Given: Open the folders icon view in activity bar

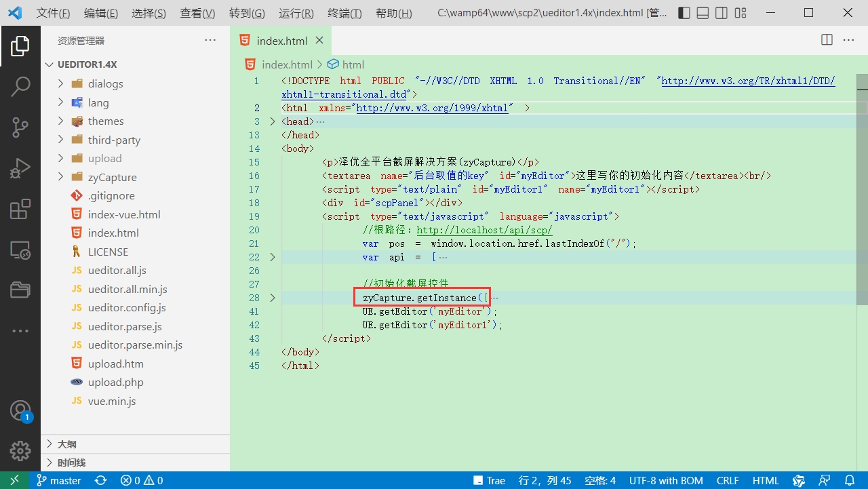Looking at the screenshot, I should pyautogui.click(x=20, y=290).
